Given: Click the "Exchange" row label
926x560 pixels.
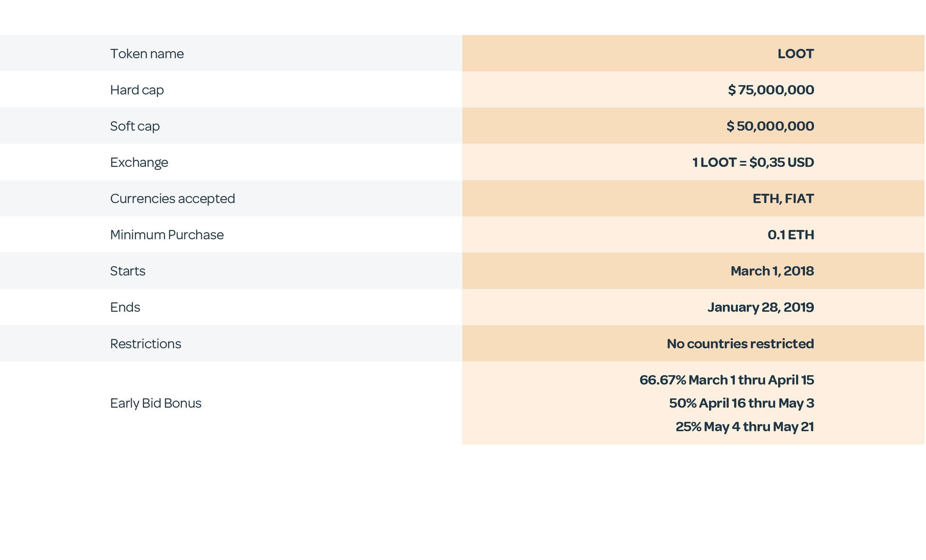Looking at the screenshot, I should [139, 162].
